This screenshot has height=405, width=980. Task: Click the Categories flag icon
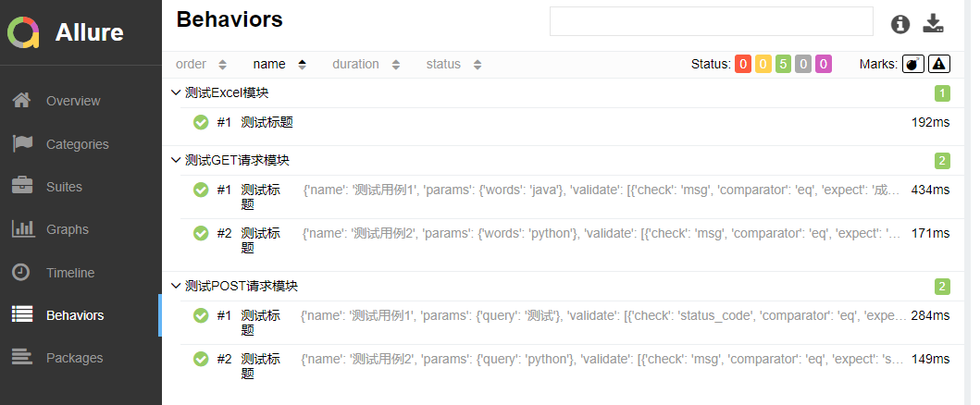[x=22, y=143]
